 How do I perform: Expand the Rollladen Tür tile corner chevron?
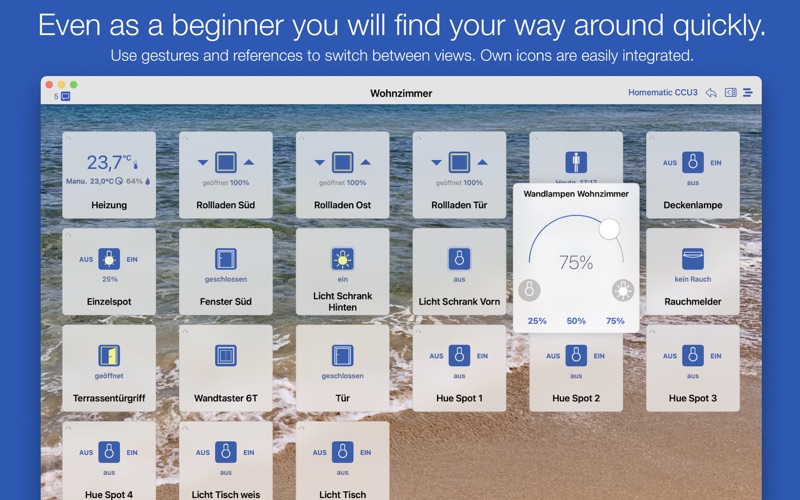point(418,138)
